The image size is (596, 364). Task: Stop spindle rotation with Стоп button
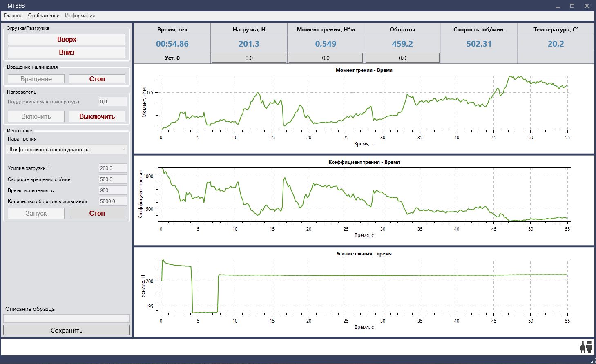pos(97,79)
